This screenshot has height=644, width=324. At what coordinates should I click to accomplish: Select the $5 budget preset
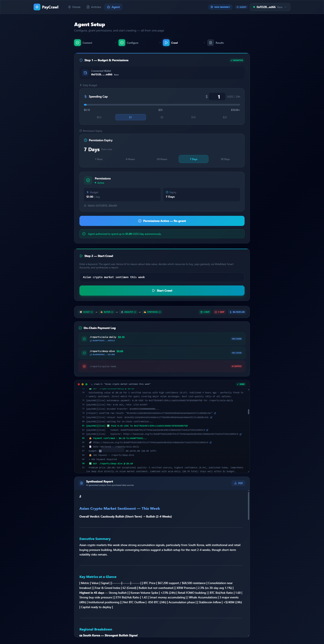[x=162, y=117]
